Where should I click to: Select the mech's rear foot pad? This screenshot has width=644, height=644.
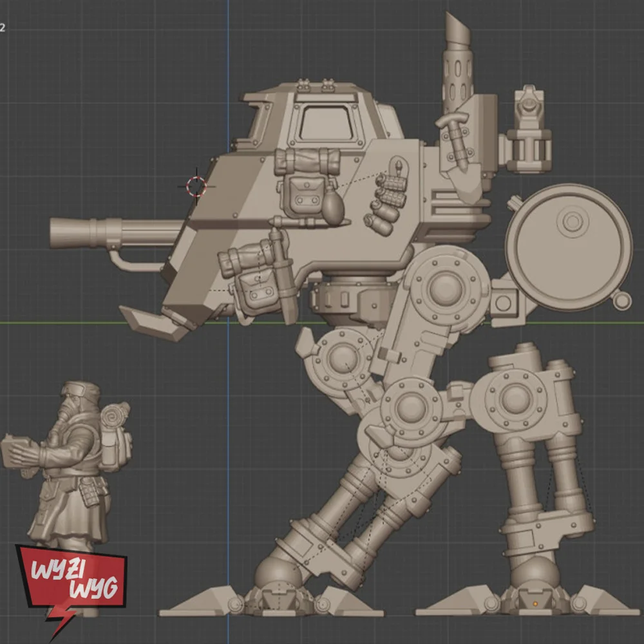point(528,600)
